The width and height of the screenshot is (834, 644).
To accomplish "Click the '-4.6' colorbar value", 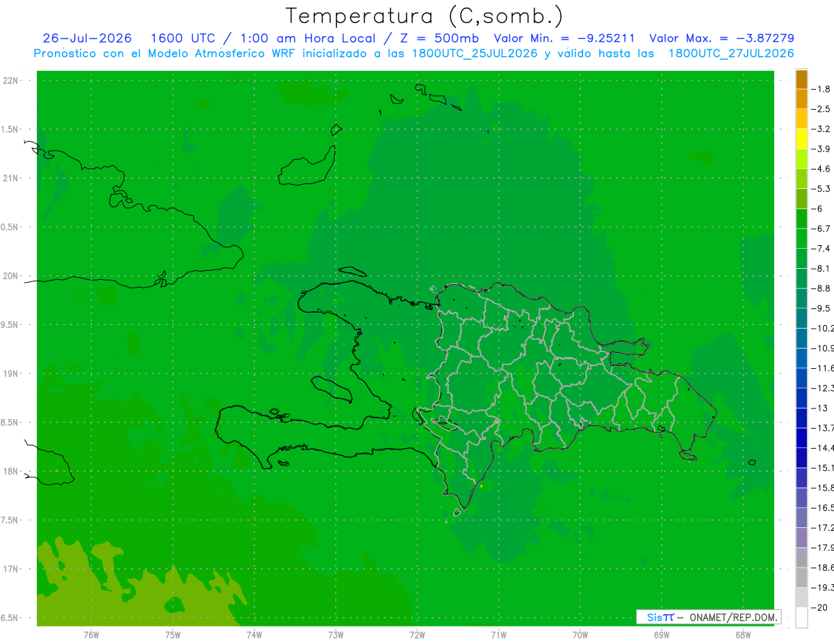I will tap(820, 169).
